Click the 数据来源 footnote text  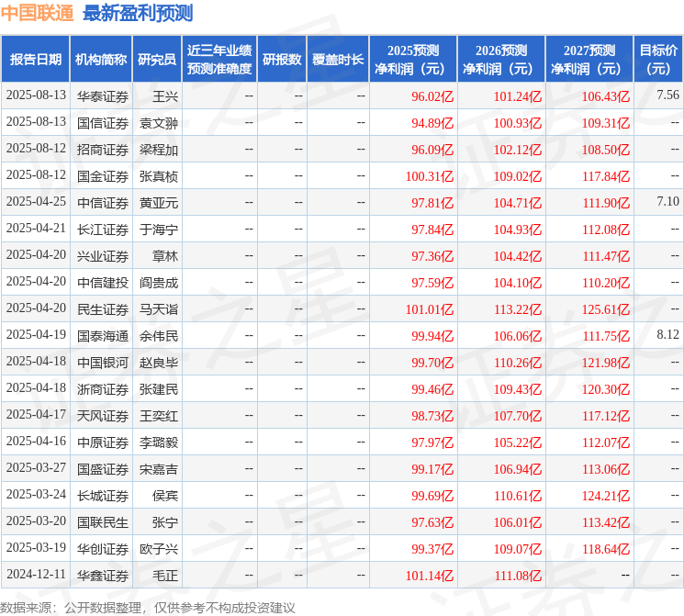148,607
